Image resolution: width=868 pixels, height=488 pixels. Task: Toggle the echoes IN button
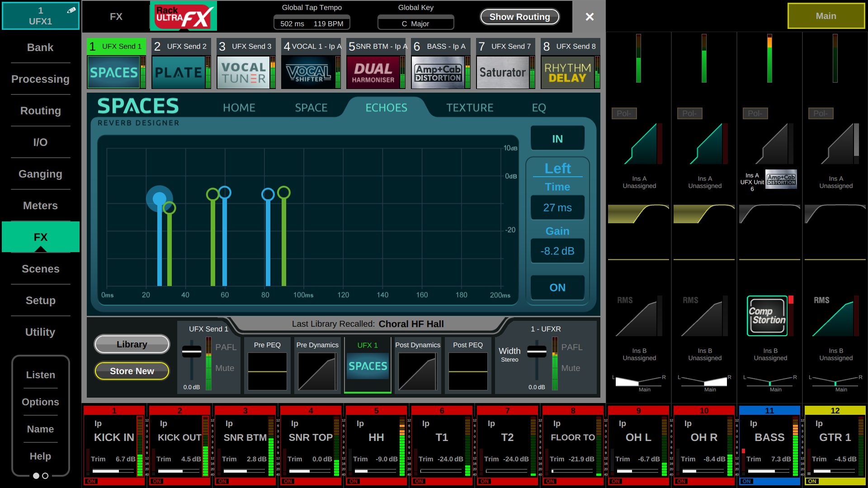coord(557,139)
